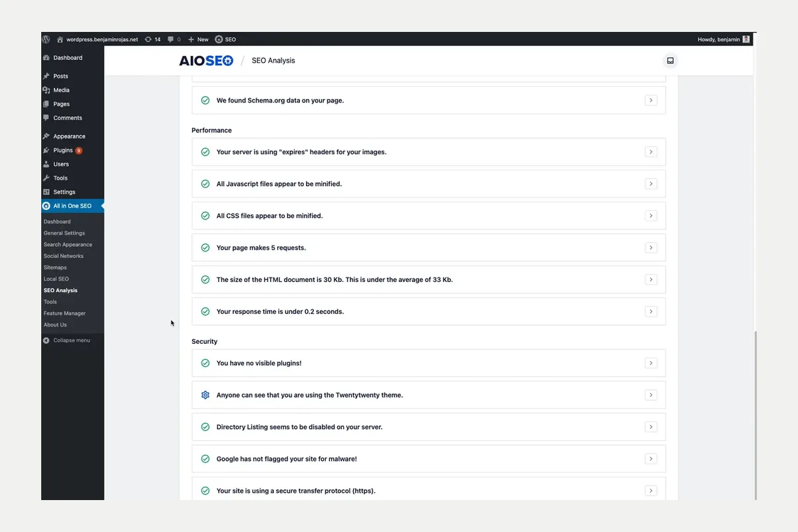Click blue gear icon beside Twentytwenty theme
This screenshot has height=532, width=798.
[x=205, y=395]
